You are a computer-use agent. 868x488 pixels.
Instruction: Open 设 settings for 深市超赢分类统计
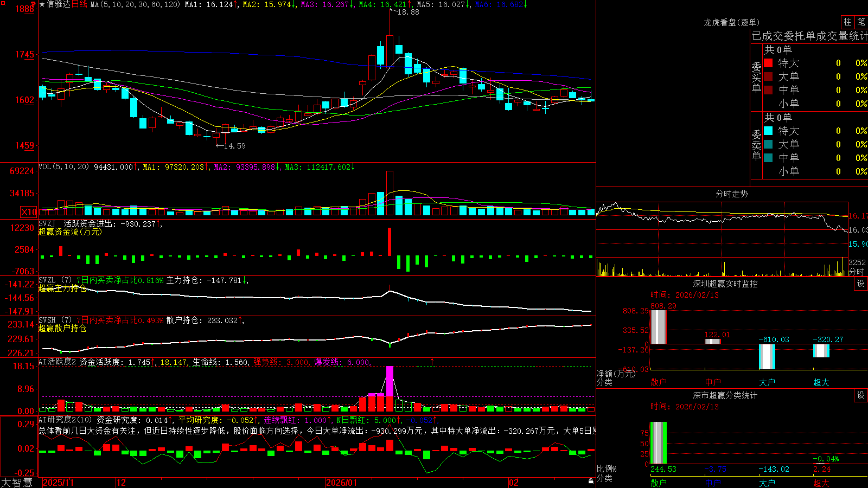click(861, 395)
